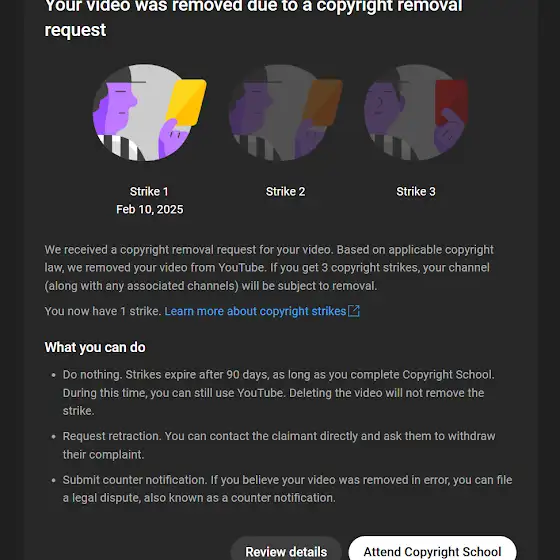Click the Request retraction bullet text
The height and width of the screenshot is (560, 560).
pyautogui.click(x=279, y=445)
